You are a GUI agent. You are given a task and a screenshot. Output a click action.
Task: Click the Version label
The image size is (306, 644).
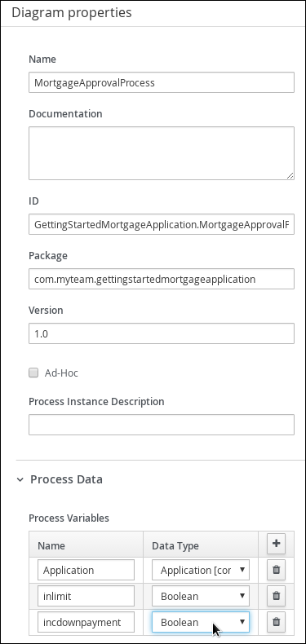click(46, 310)
